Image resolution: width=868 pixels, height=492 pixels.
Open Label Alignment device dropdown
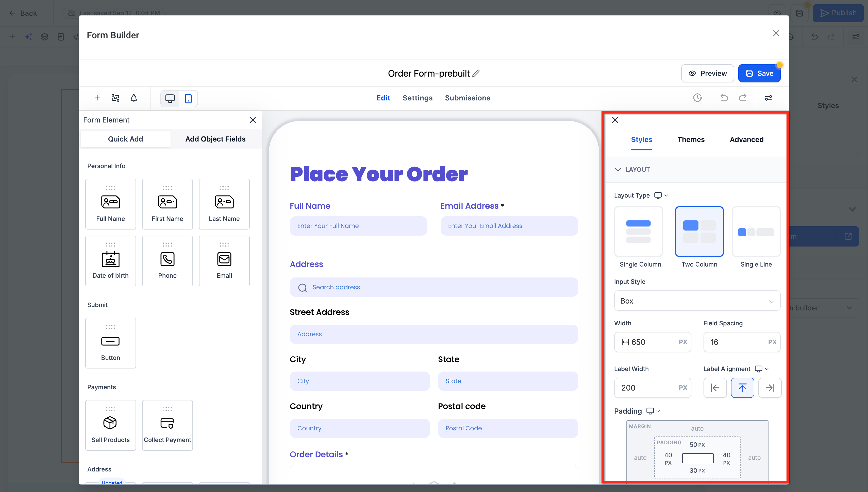(762, 369)
